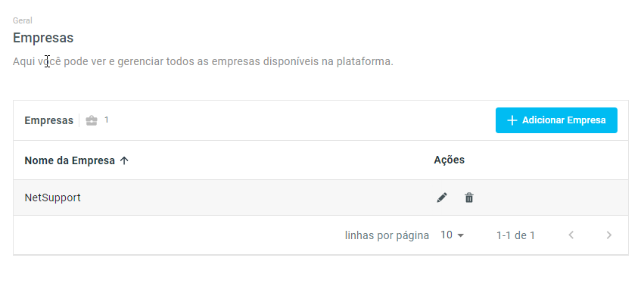Click the linhas por página label
Image resolution: width=644 pixels, height=283 pixels.
(x=387, y=236)
